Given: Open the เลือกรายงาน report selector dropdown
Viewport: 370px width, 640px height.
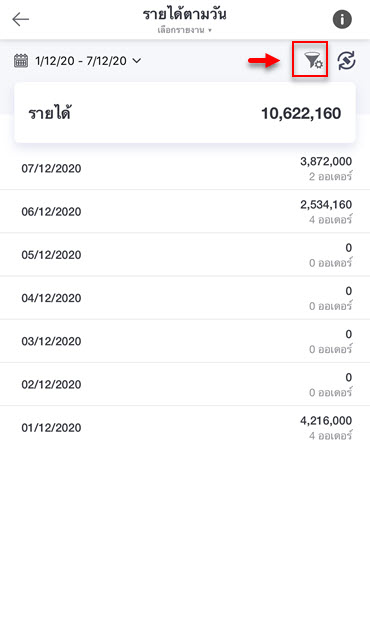Looking at the screenshot, I should tap(185, 30).
